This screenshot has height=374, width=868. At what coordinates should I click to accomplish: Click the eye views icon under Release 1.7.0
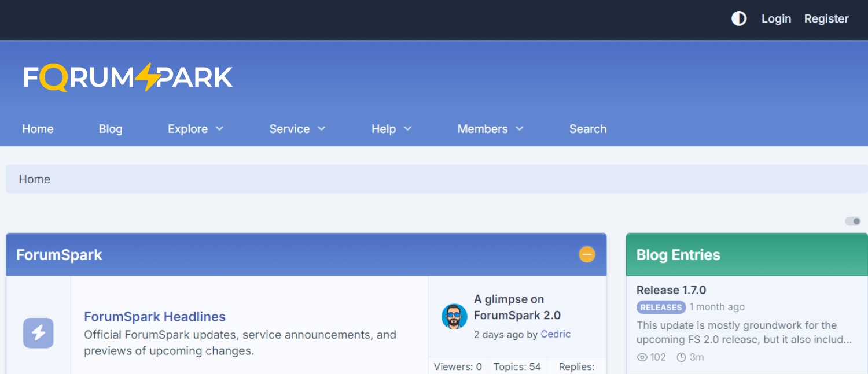click(x=642, y=357)
